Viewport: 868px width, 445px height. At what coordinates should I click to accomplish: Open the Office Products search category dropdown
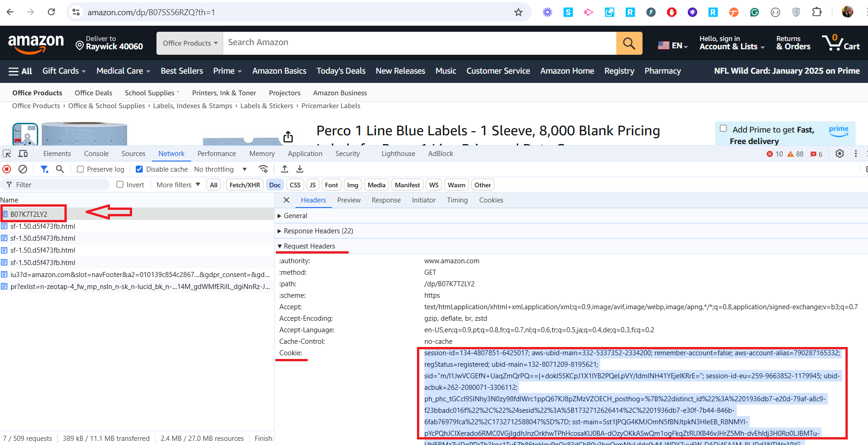pos(190,43)
